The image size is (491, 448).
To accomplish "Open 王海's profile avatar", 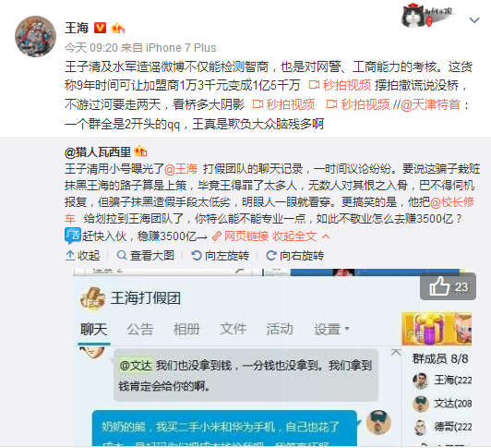I will click(x=35, y=36).
